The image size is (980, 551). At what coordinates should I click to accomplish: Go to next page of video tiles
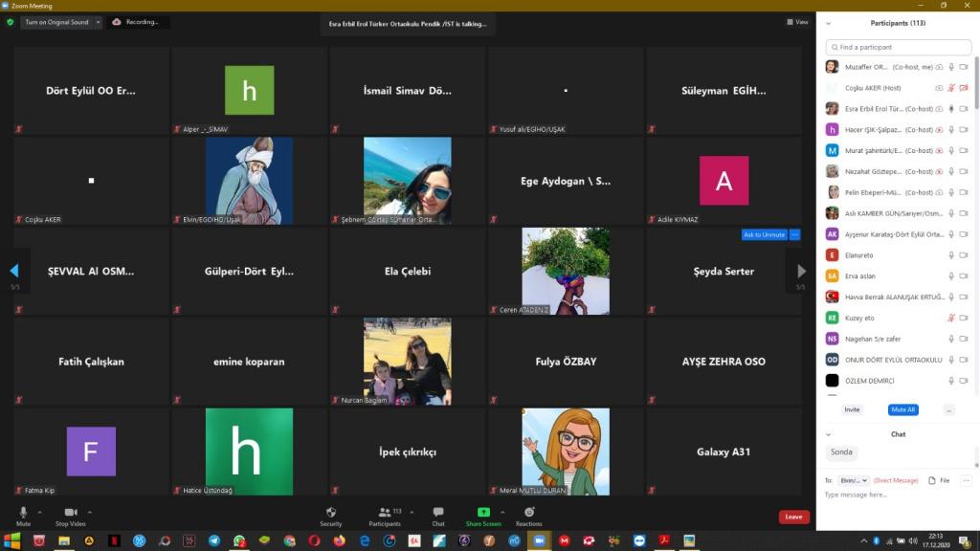pos(801,271)
